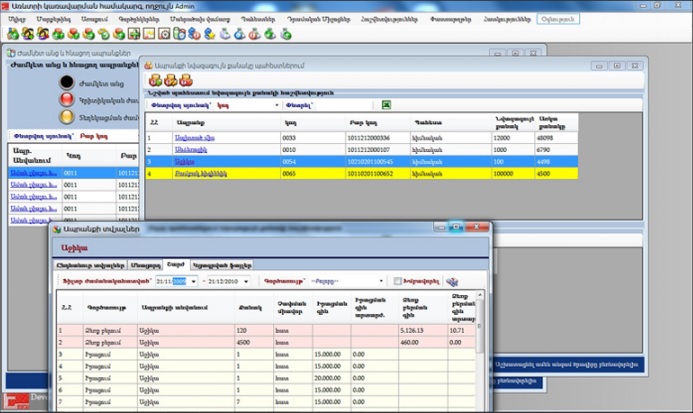Click the rightmost coins icon in minimum-quantity window toolbar
The width and height of the screenshot is (693, 413).
(186, 80)
